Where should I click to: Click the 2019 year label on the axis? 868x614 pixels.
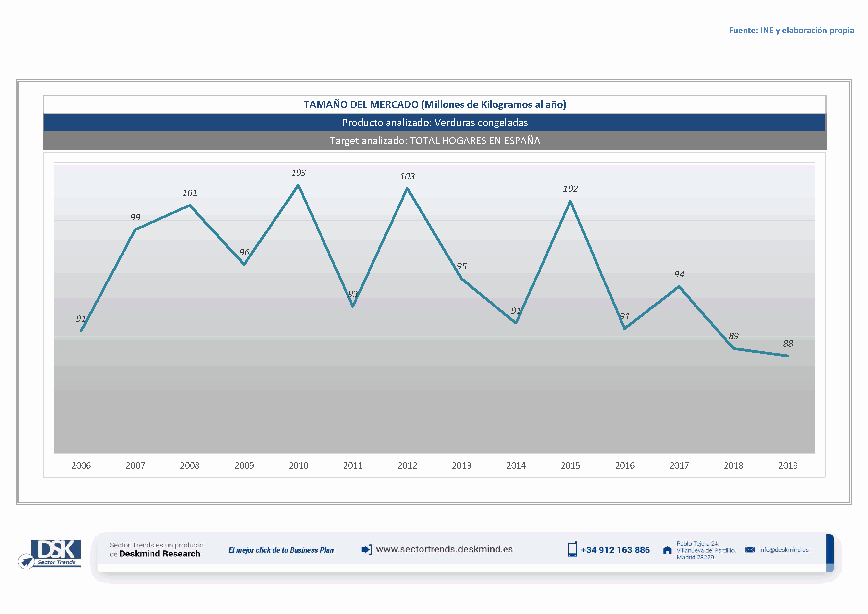click(788, 466)
